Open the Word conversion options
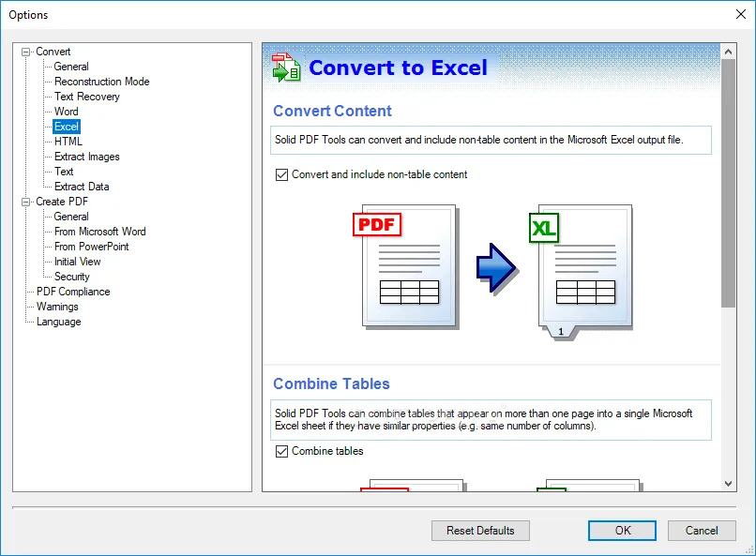The image size is (756, 556). [x=66, y=112]
